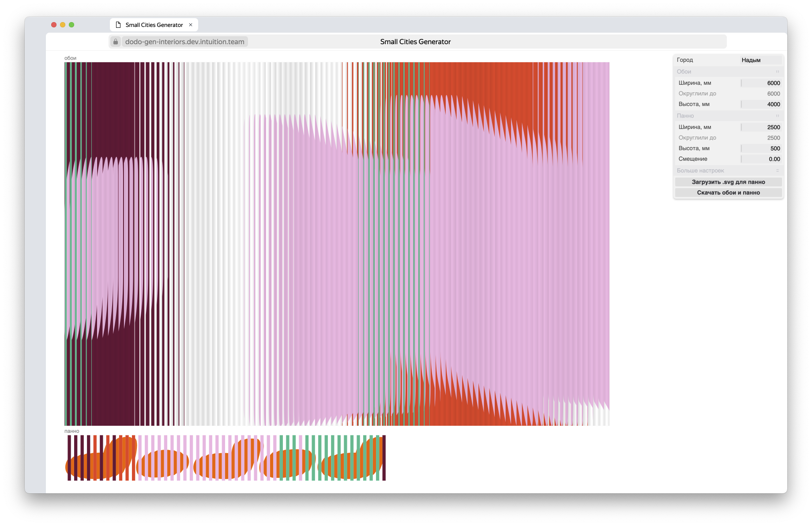Click the панно striped preview image
Screen dimensions: 812x526
point(225,458)
